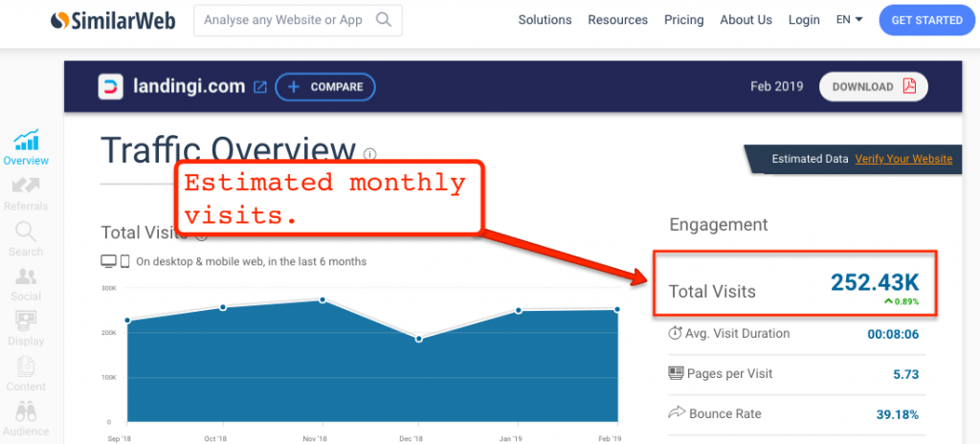Image resolution: width=980 pixels, height=444 pixels.
Task: Open the Audience sidebar section
Action: tap(26, 419)
